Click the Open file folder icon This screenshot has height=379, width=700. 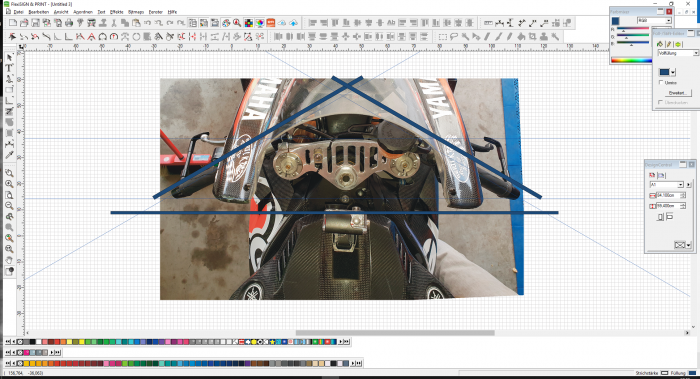pyautogui.click(x=24, y=23)
